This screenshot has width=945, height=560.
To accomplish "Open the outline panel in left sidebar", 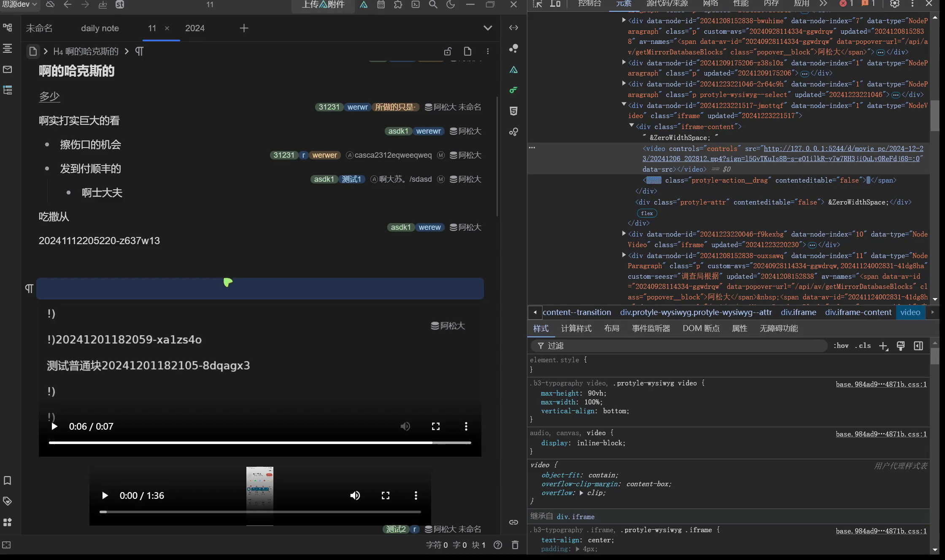I will [8, 48].
